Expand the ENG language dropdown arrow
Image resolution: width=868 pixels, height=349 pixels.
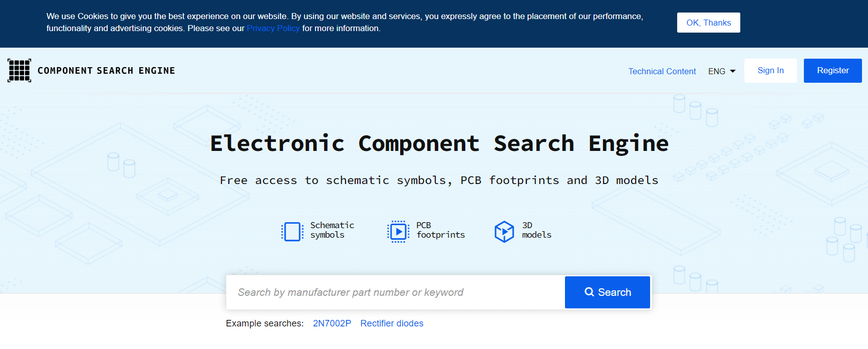coord(733,71)
